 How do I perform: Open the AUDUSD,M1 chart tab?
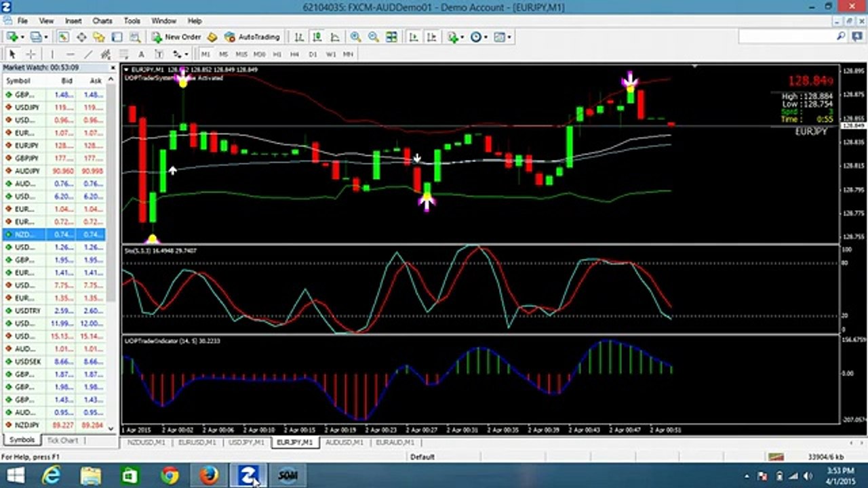344,443
